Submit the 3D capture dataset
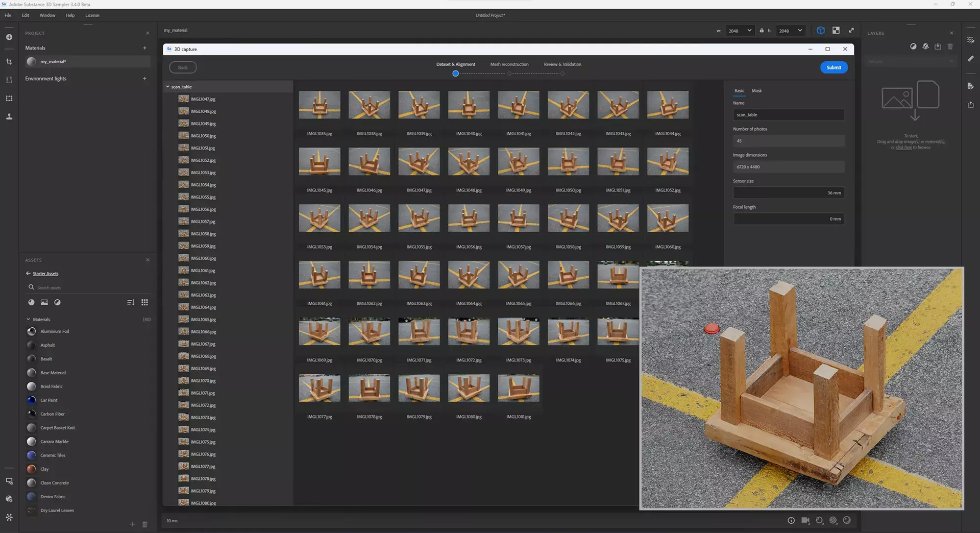The height and width of the screenshot is (533, 980). coord(834,67)
